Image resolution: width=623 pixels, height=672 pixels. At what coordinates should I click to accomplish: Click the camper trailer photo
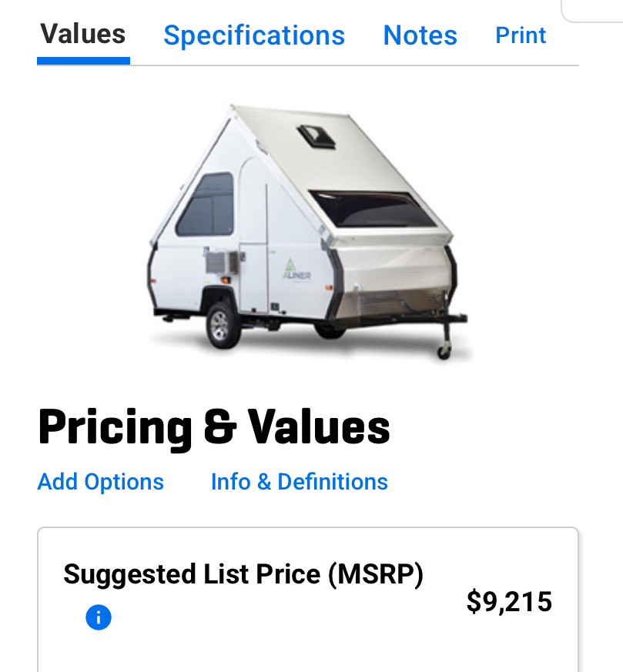pyautogui.click(x=308, y=231)
